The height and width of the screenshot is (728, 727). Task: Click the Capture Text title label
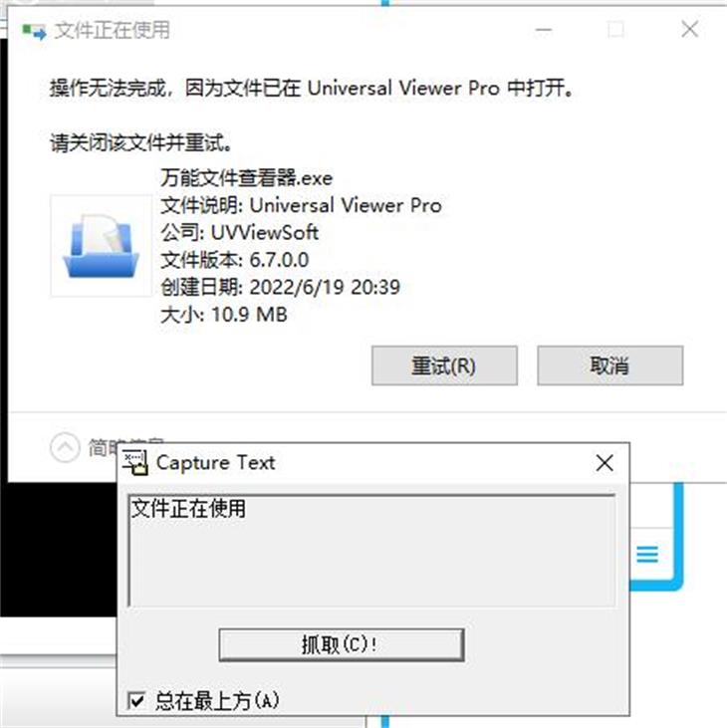tap(215, 462)
